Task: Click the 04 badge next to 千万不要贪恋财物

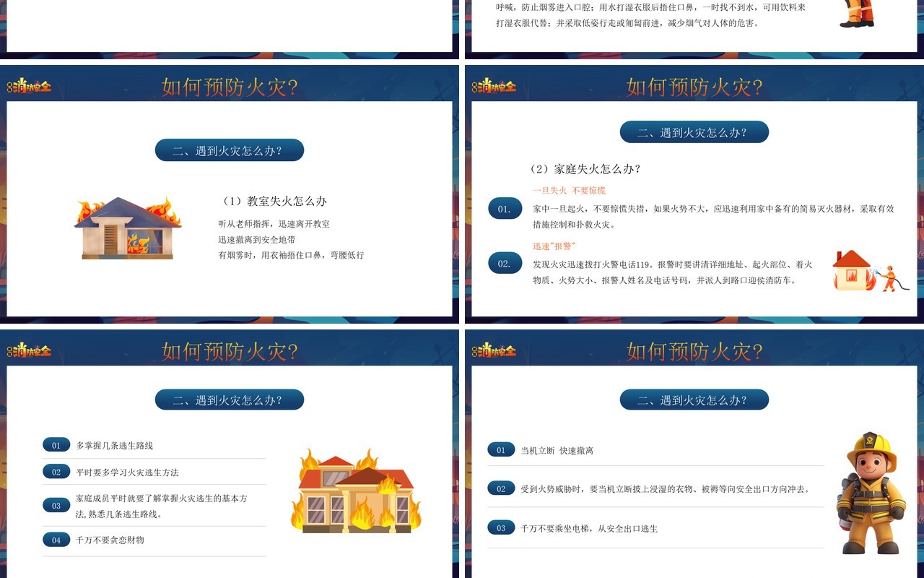Action: (56, 540)
